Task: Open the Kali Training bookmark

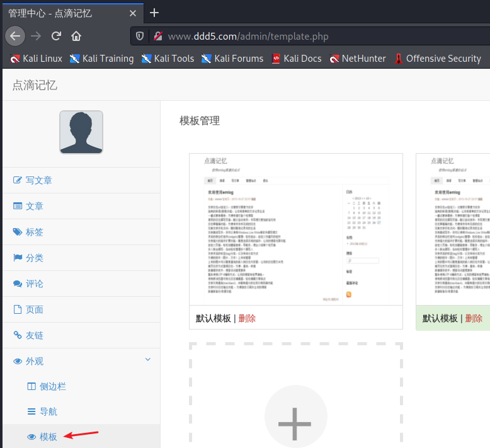Action: 101,59
